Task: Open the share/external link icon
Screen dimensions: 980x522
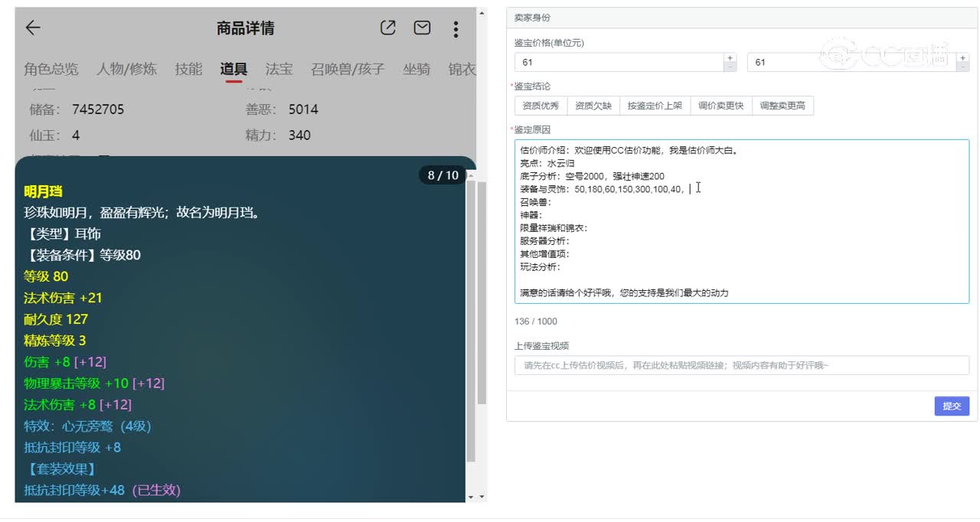Action: pos(387,28)
